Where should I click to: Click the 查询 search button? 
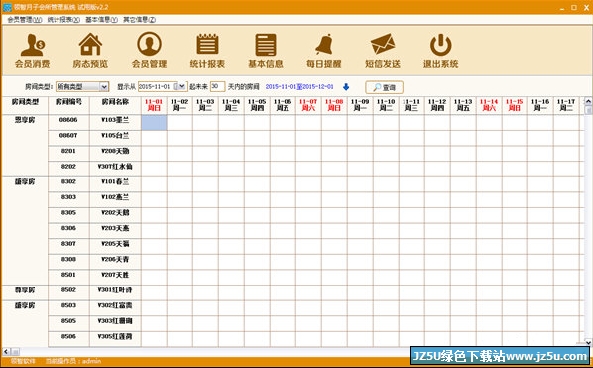click(x=384, y=87)
